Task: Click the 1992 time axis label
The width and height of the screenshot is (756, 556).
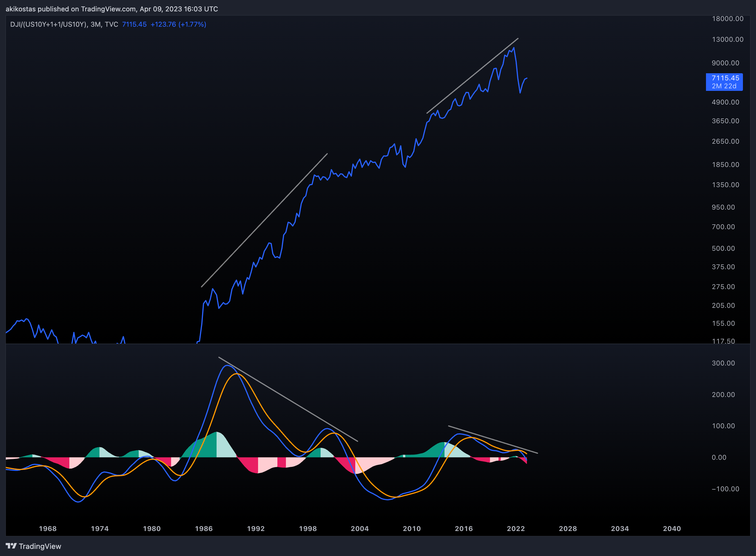Action: click(256, 529)
